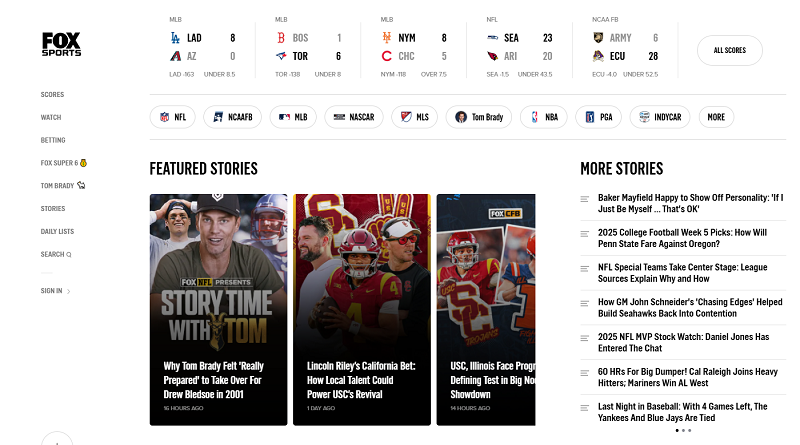Open the Tom Brady pill
The height and width of the screenshot is (445, 800).
pos(478,117)
